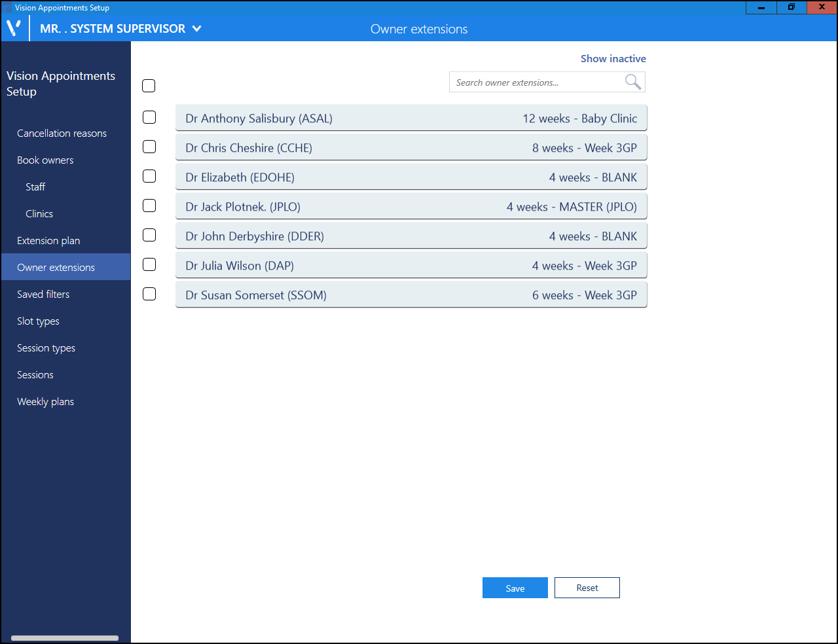Screen dimensions: 838x644
Task: Tick the checkbox for Dr Anthony Salisbury
Action: click(x=149, y=117)
